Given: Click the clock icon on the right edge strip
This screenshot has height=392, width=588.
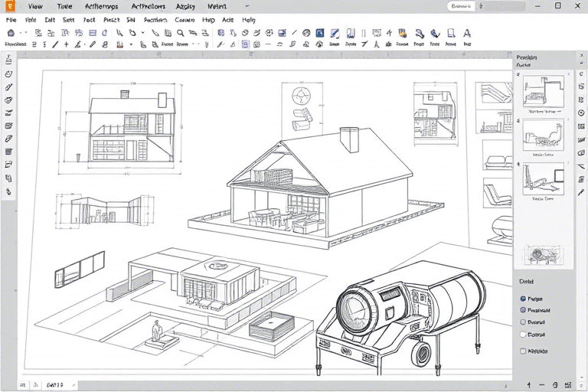Looking at the screenshot, I should 581,113.
